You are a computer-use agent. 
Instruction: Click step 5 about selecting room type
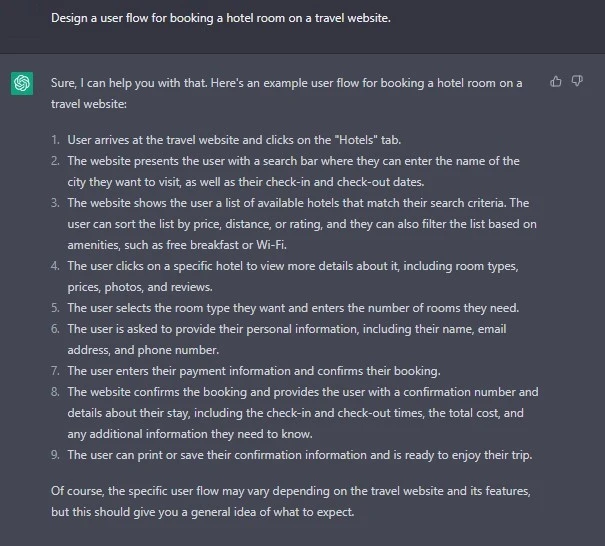293,308
